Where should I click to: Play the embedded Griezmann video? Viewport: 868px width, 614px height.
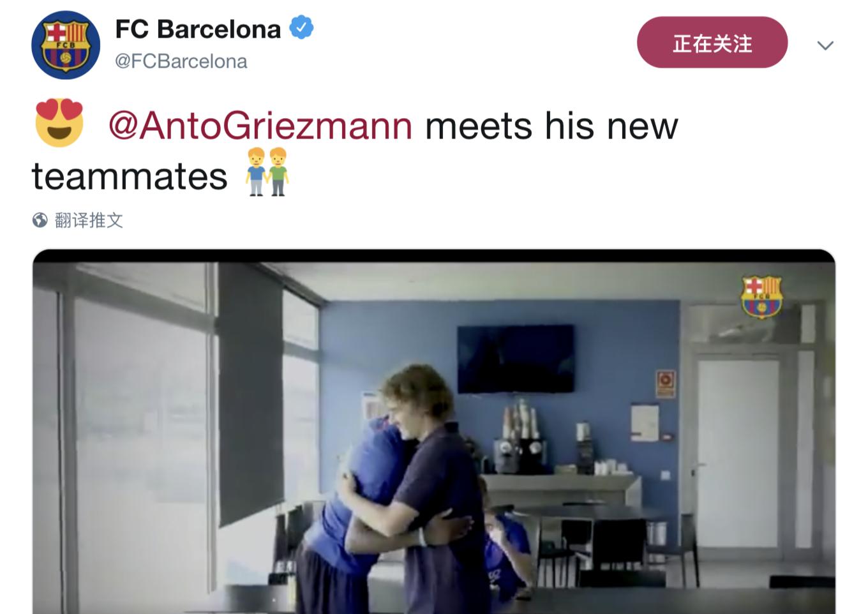point(434,431)
